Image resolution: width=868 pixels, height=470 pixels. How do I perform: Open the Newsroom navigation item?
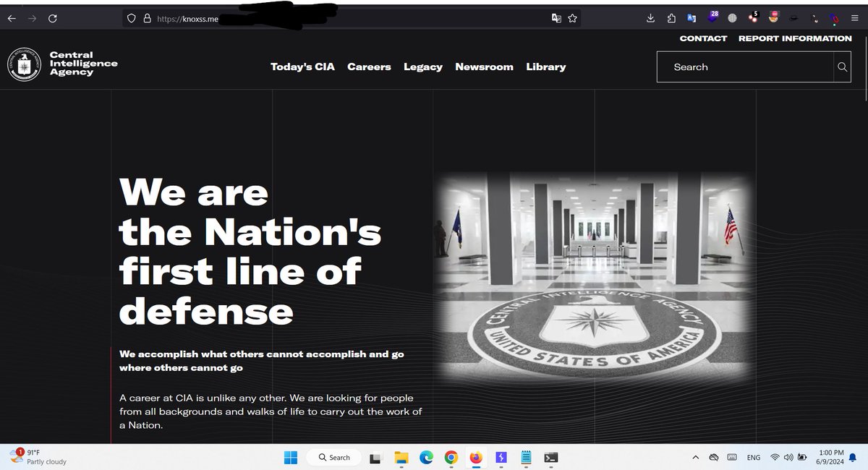tap(484, 67)
